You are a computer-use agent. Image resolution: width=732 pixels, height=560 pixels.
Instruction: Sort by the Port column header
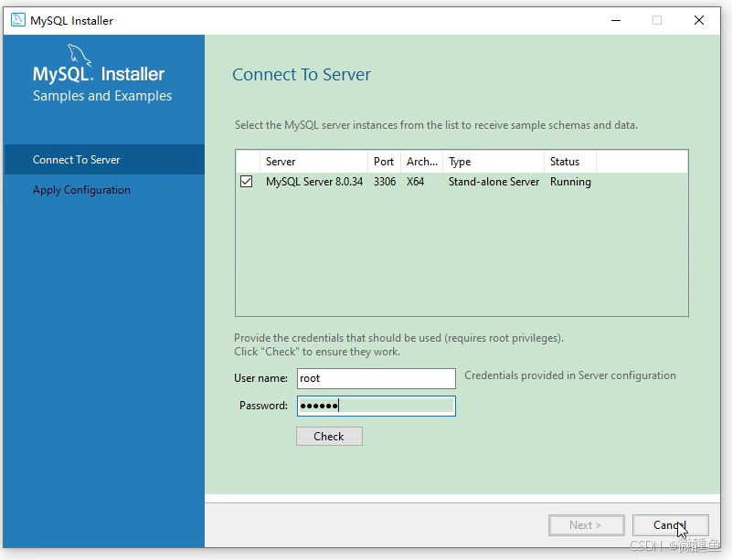[384, 162]
